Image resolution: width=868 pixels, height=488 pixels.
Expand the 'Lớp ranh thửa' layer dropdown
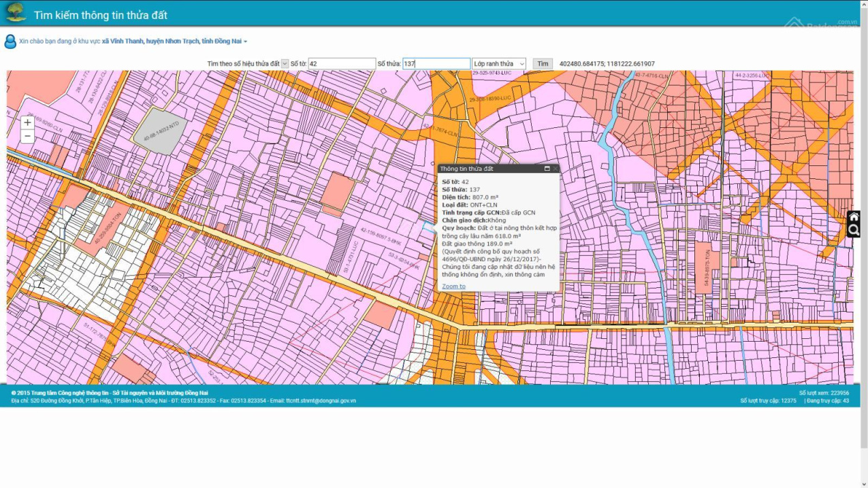point(499,64)
